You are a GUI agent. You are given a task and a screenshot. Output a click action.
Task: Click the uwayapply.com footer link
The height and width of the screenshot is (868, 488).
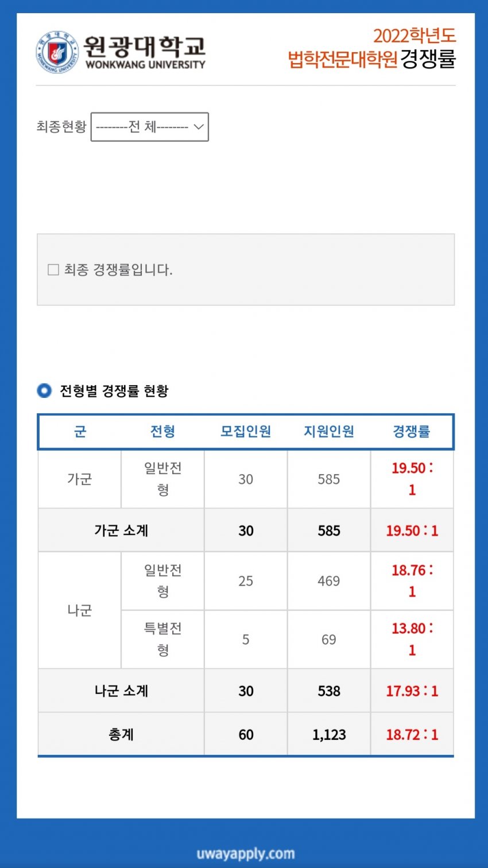tap(246, 854)
